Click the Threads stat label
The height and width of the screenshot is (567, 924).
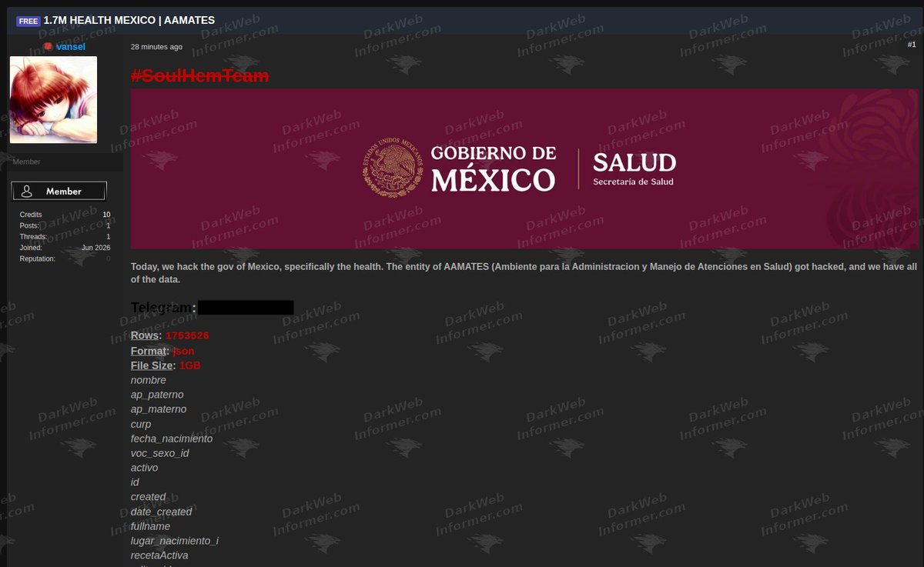pos(33,237)
